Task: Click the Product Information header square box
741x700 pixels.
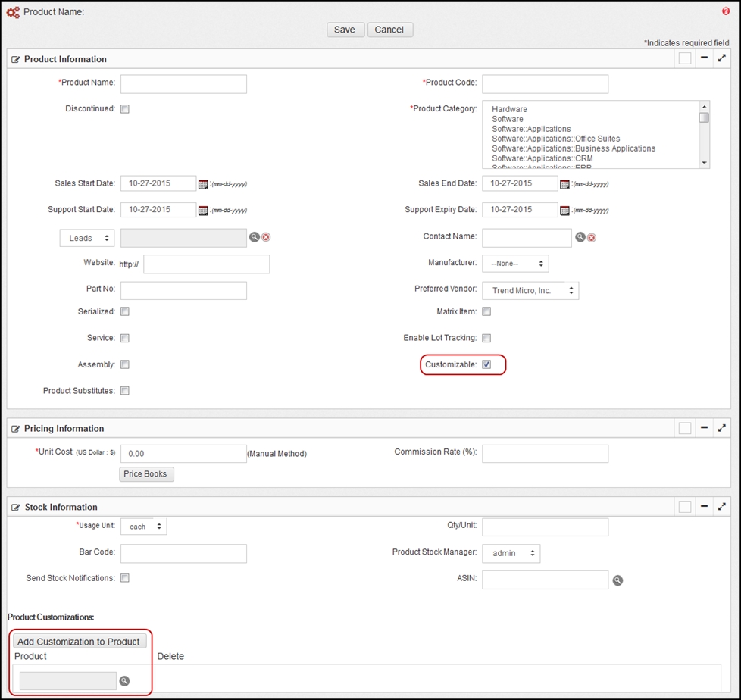Action: click(x=685, y=58)
